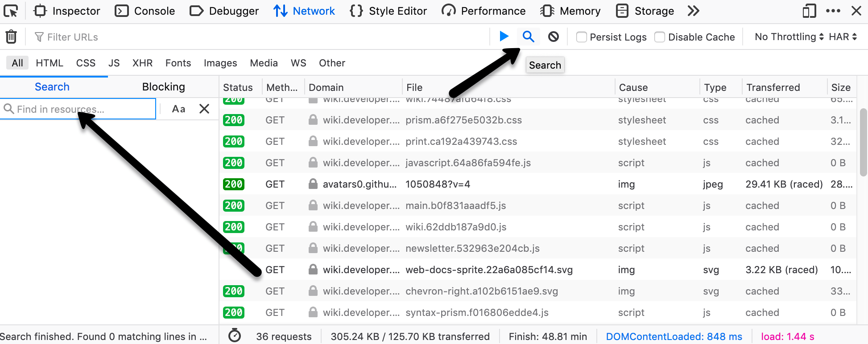Filter requests by CSS
The image size is (868, 344).
point(86,63)
